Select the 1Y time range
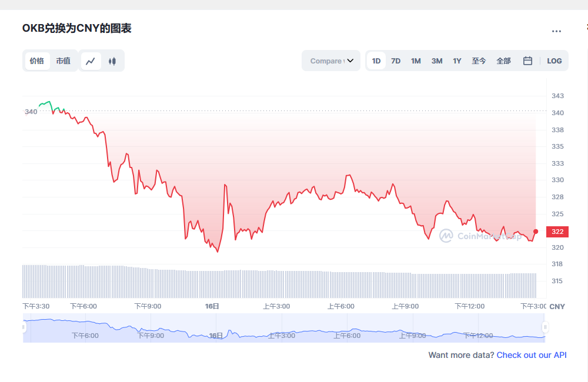Image resolution: width=588 pixels, height=382 pixels. [457, 61]
